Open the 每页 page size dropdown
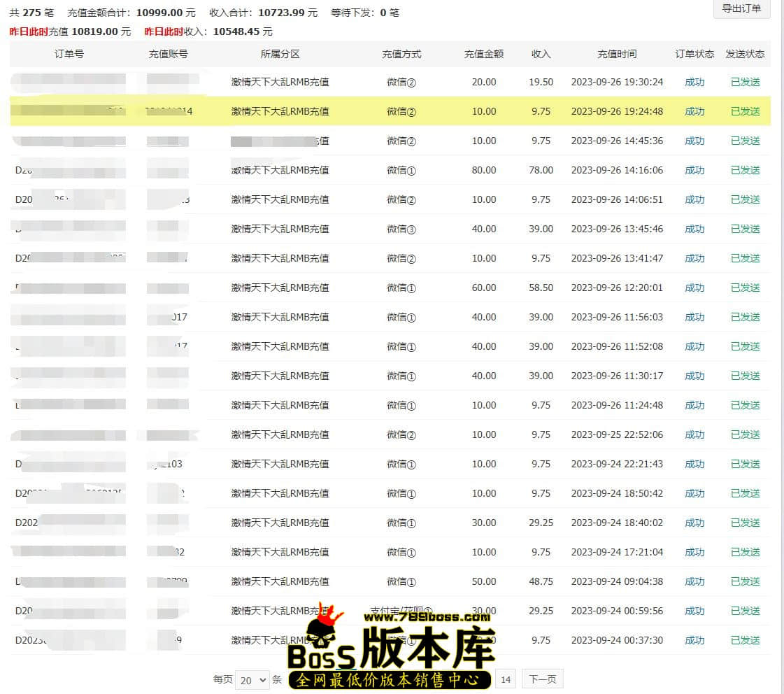This screenshot has height=694, width=784. [x=252, y=679]
